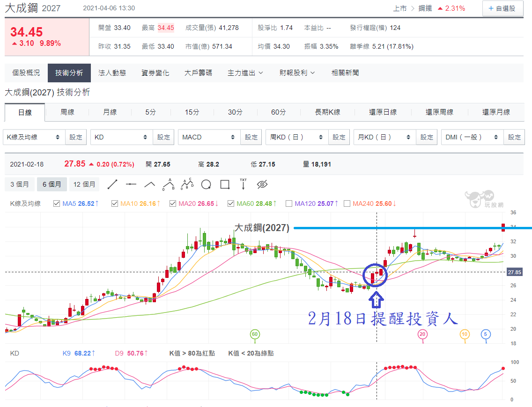This screenshot has height=407, width=532.
Task: Select the rectangle drawing tool
Action: click(225, 184)
